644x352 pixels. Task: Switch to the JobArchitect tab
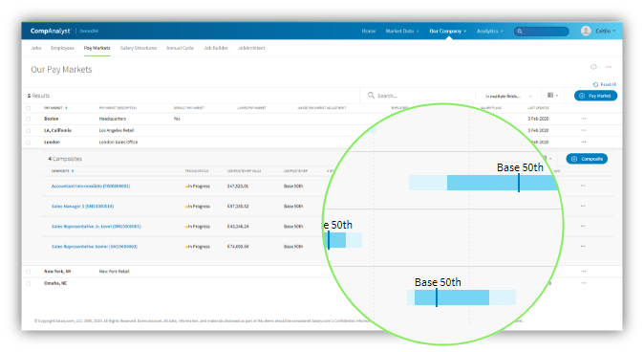tap(251, 48)
